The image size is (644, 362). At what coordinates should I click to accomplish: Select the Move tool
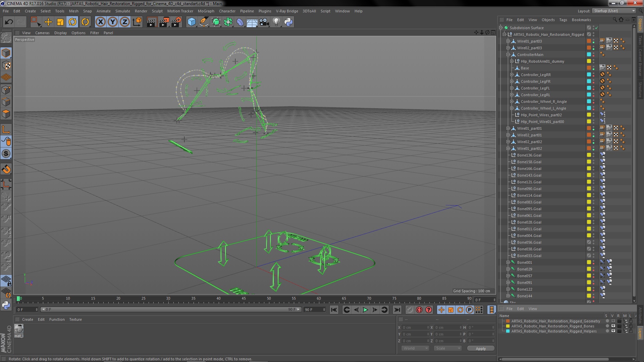48,22
